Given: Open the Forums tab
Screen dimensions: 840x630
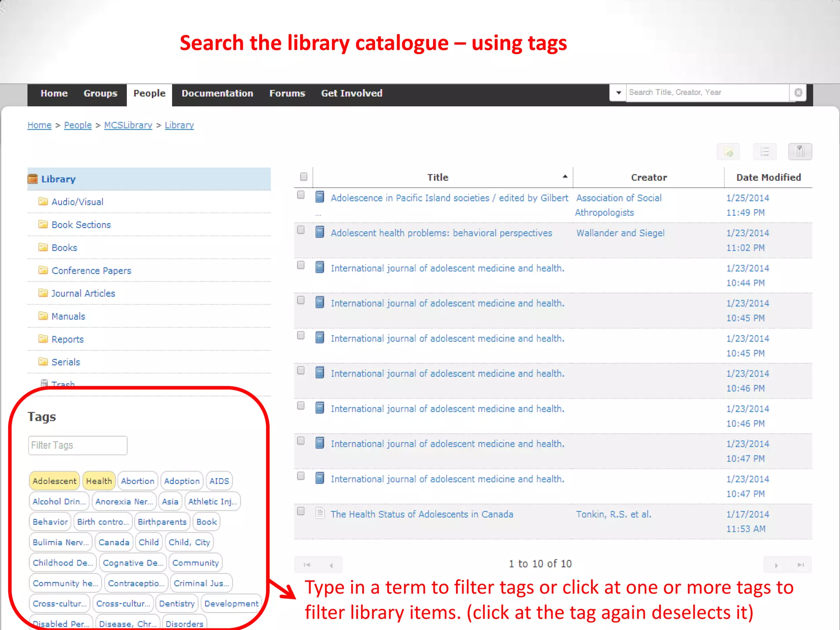Looking at the screenshot, I should (x=287, y=94).
